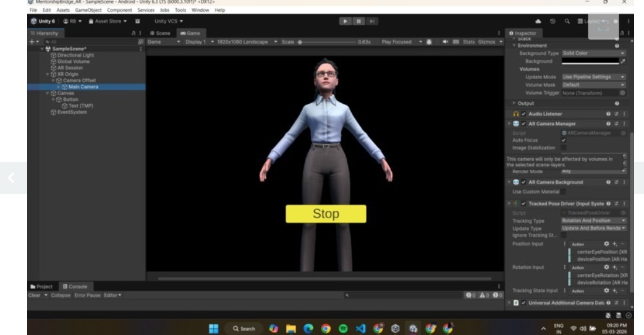Click the Hierarchy add plus icon
644x335 pixels.
pyautogui.click(x=32, y=42)
